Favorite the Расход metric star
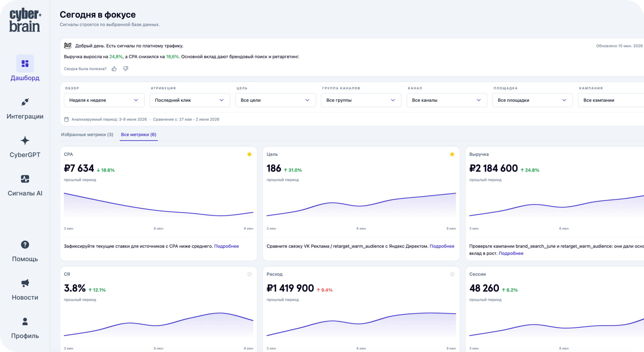Image resolution: width=644 pixels, height=352 pixels. 452,274
